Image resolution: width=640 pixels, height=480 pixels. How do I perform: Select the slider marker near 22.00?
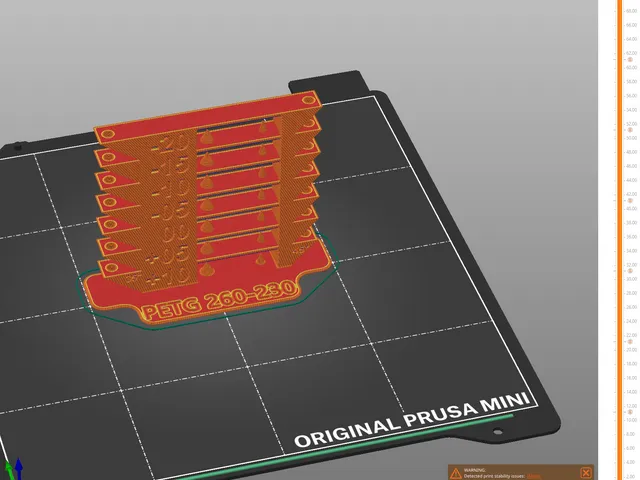click(630, 342)
